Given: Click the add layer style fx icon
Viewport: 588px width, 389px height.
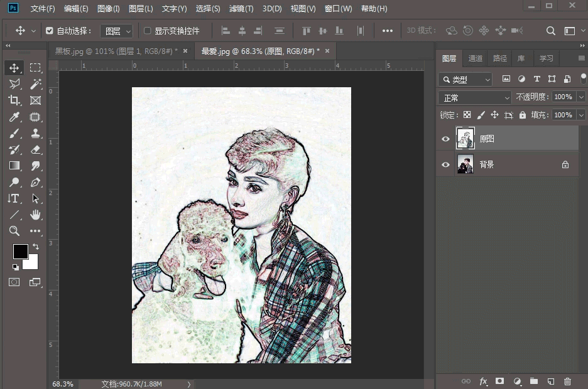Looking at the screenshot, I should (x=483, y=381).
